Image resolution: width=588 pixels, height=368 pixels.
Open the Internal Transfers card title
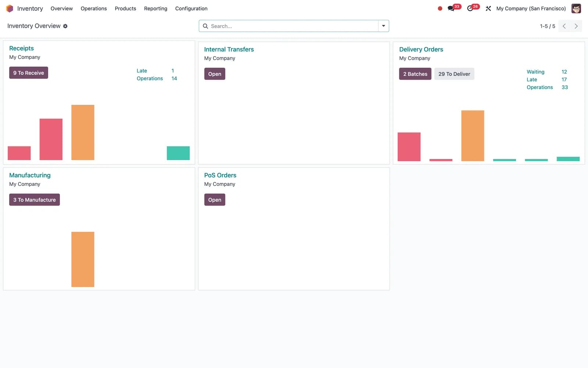229,49
